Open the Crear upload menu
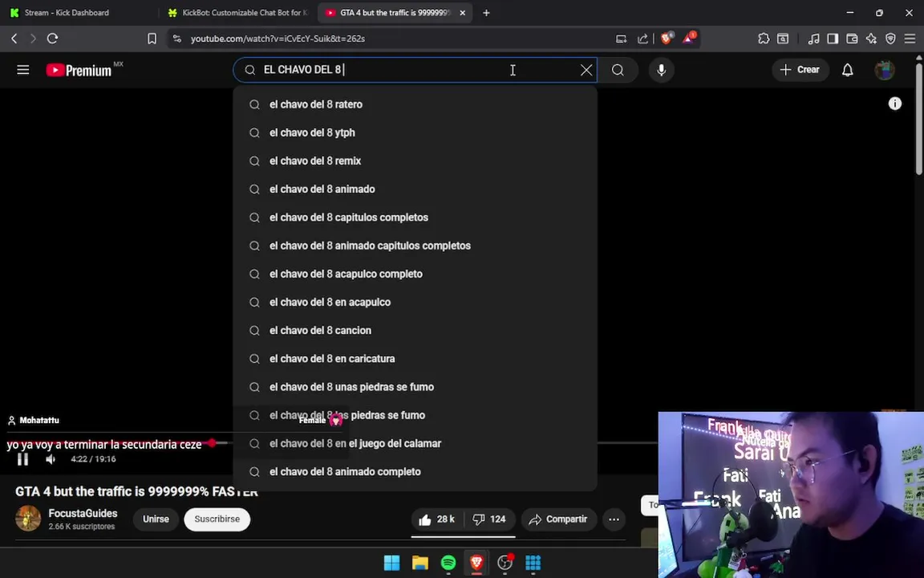This screenshot has height=578, width=924. [800, 70]
